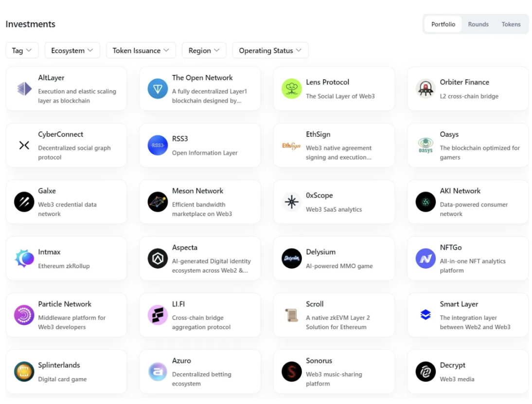This screenshot has width=532, height=404.
Task: Open the Lens Protocol title link
Action: (x=327, y=82)
